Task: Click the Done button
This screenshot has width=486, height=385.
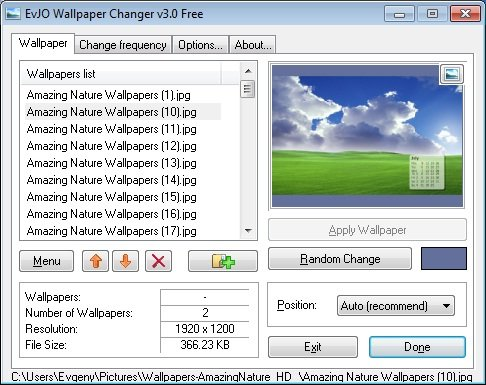Action: point(417,347)
